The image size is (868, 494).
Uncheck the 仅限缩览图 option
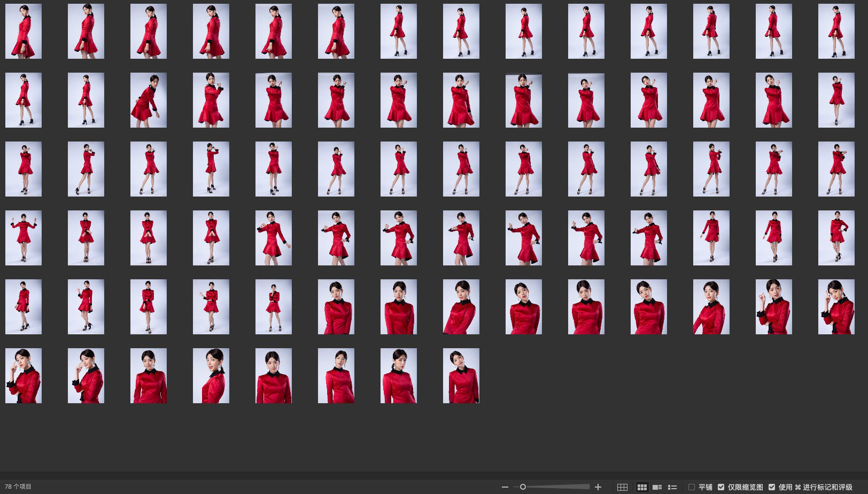721,487
